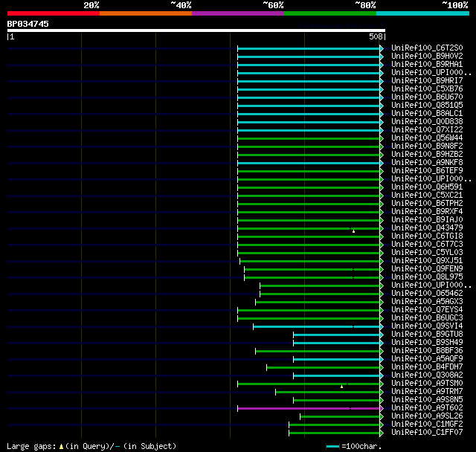The width and height of the screenshot is (476, 452).
Task: Select label UniRef100_B9SH49
Action: click(427, 343)
